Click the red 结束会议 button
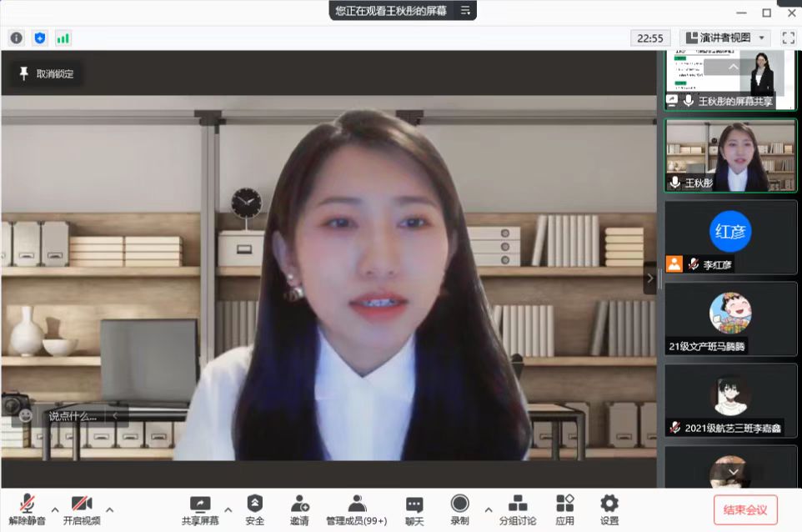The width and height of the screenshot is (802, 532). [x=745, y=509]
